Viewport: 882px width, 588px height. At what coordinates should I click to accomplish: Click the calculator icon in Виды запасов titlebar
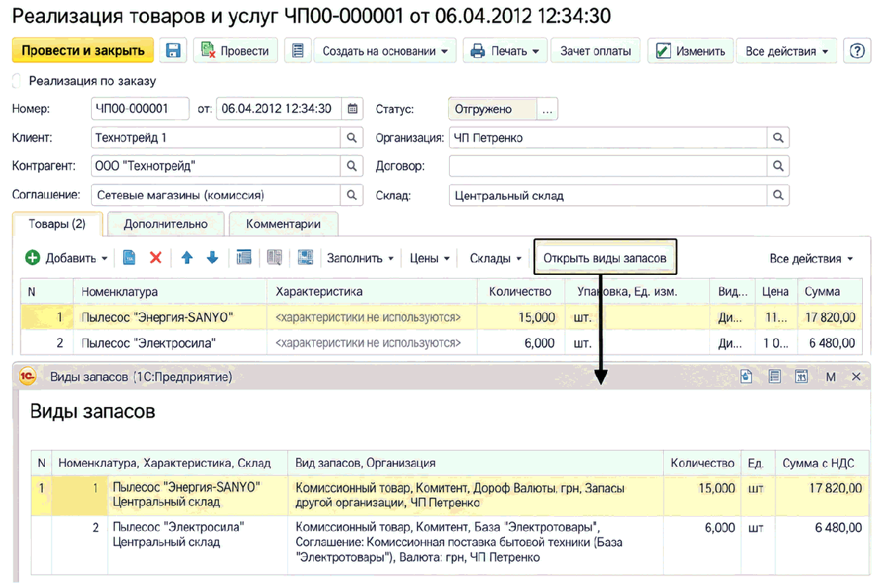tap(774, 376)
